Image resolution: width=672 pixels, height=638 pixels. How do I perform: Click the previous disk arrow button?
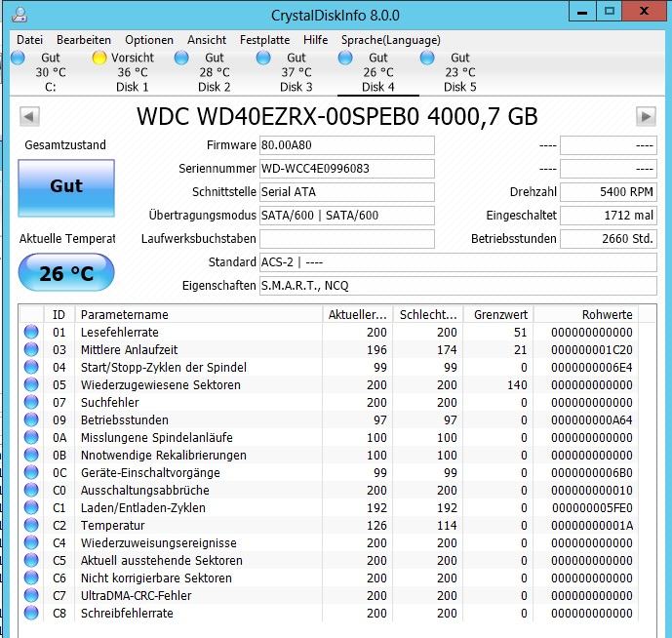point(29,116)
